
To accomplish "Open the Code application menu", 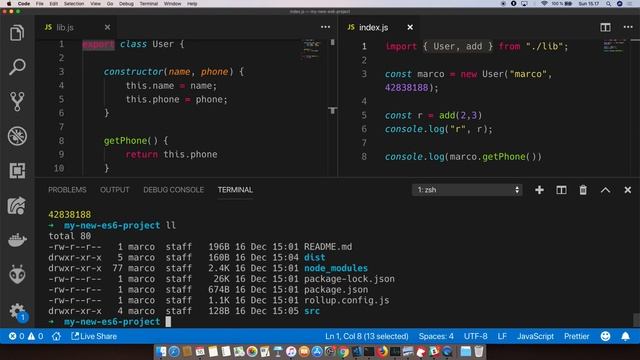I will [24, 4].
